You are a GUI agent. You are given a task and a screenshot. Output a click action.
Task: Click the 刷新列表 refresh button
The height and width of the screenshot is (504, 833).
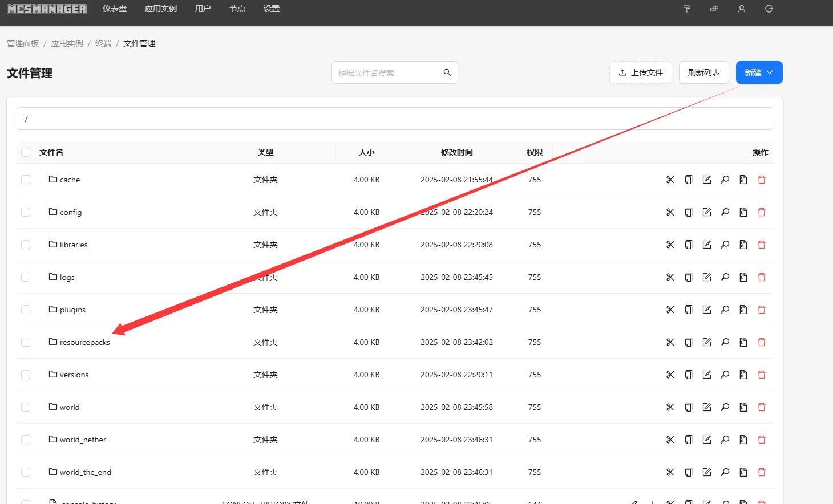704,72
